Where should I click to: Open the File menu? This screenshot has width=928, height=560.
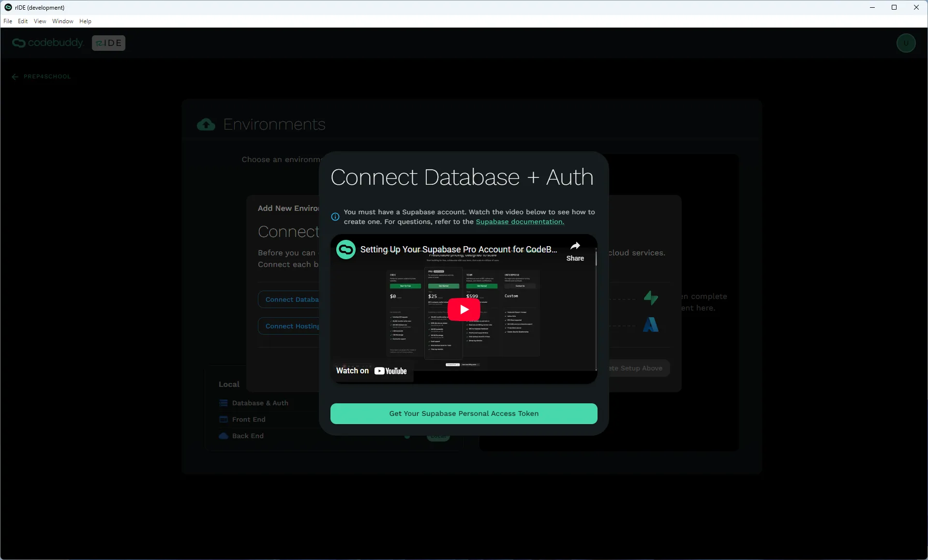pyautogui.click(x=8, y=21)
